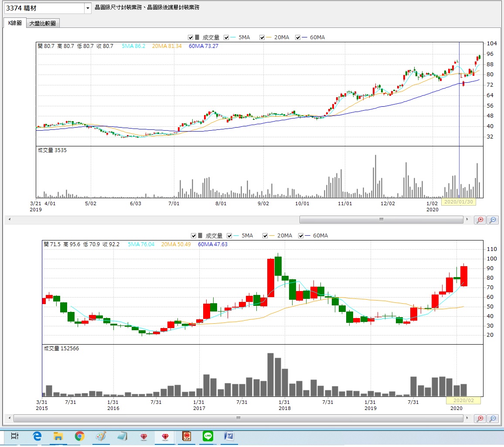Open Microsoft Edge from the taskbar
The height and width of the screenshot is (447, 504).
coord(37,436)
